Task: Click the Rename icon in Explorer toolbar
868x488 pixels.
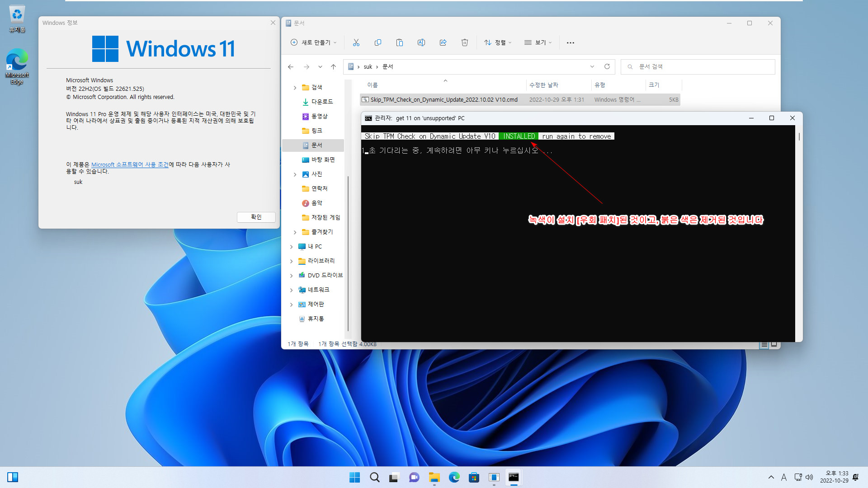Action: (421, 42)
